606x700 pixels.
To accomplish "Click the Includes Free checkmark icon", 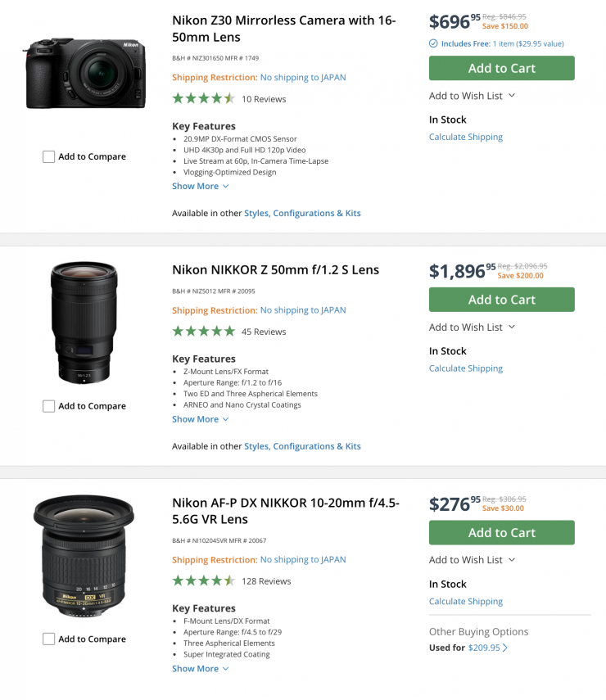I will pos(433,43).
